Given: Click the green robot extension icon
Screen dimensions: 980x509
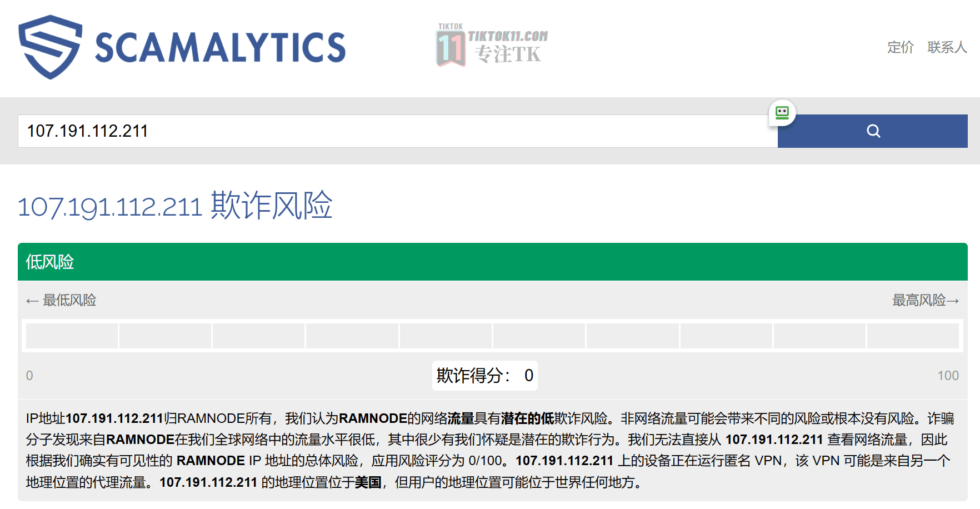Looking at the screenshot, I should (782, 113).
